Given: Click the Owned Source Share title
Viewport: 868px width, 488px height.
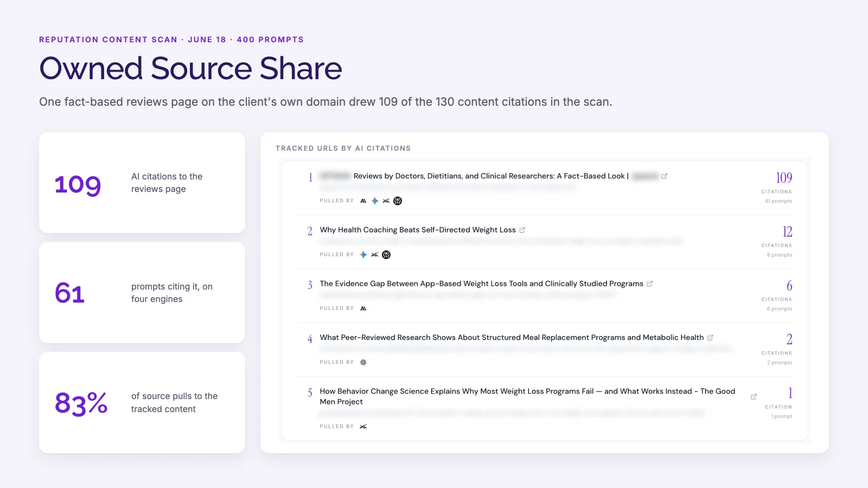Looking at the screenshot, I should [x=190, y=68].
